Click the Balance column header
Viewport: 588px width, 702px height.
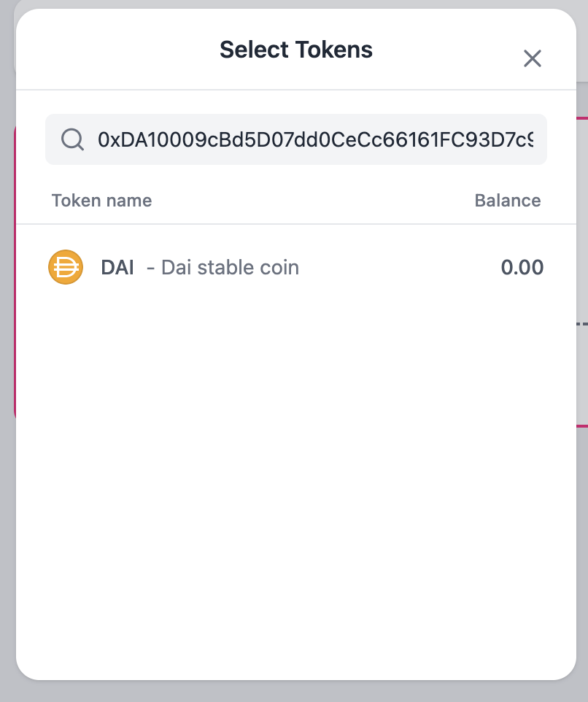click(508, 201)
